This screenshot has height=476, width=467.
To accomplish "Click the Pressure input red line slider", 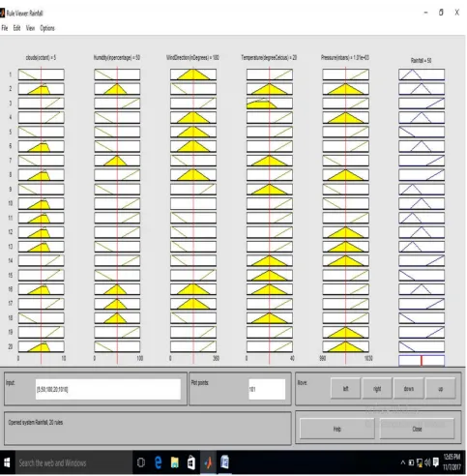I will [345, 216].
